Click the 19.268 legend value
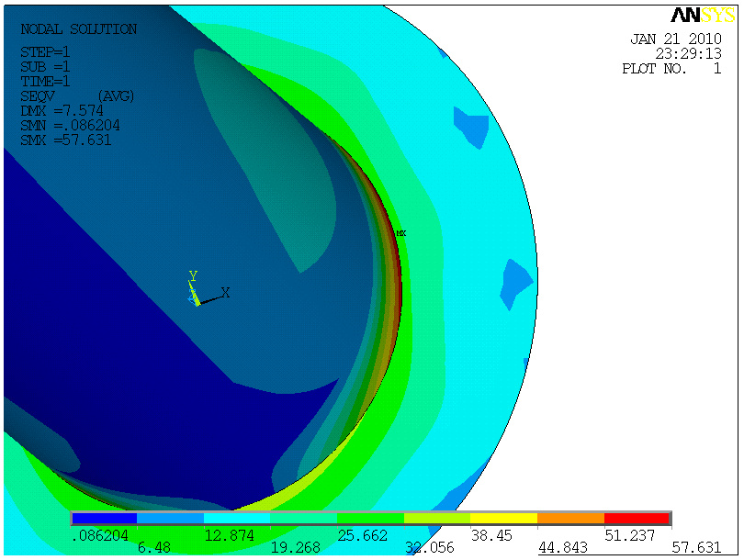 click(296, 548)
